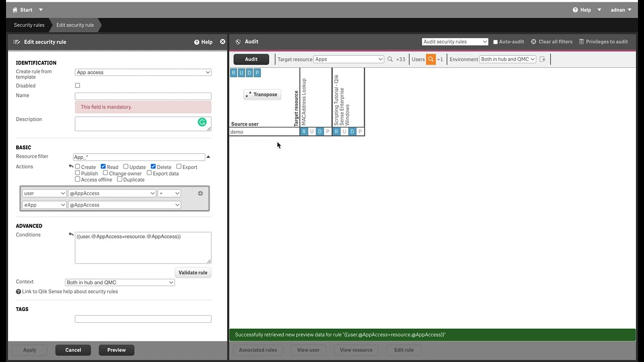This screenshot has width=644, height=362.
Task: Open the second @AppAccess dropdown under #App
Action: pyautogui.click(x=124, y=205)
